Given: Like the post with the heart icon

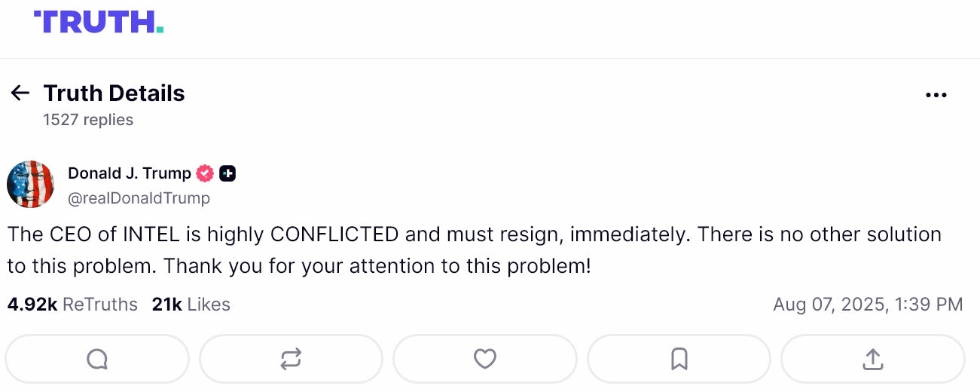Looking at the screenshot, I should click(x=484, y=359).
